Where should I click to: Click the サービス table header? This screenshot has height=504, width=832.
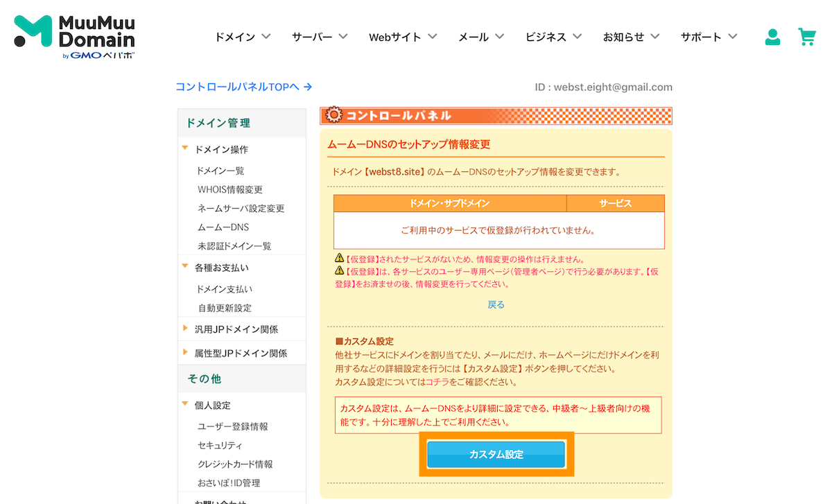(616, 203)
